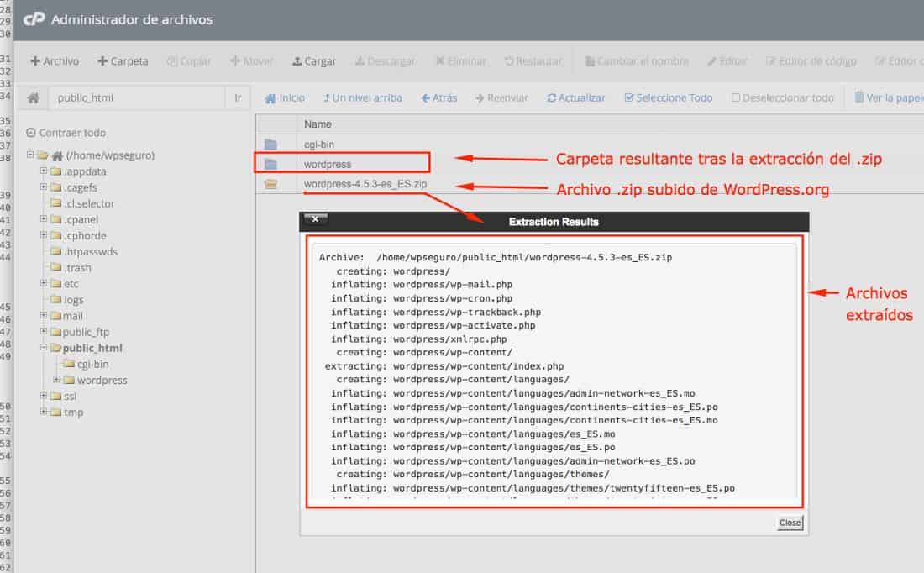Close the Extraction Results dialog with X
Screen dimensions: 924x573
tap(315, 219)
